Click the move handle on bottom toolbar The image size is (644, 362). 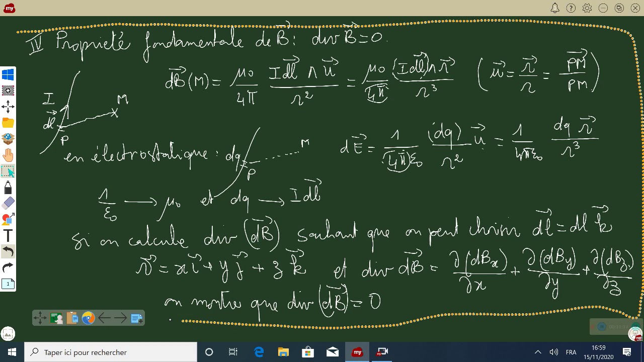point(40,318)
